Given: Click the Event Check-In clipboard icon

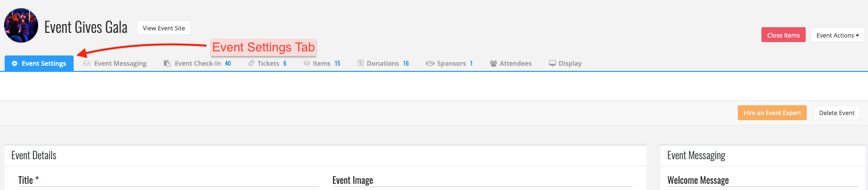Looking at the screenshot, I should (167, 64).
